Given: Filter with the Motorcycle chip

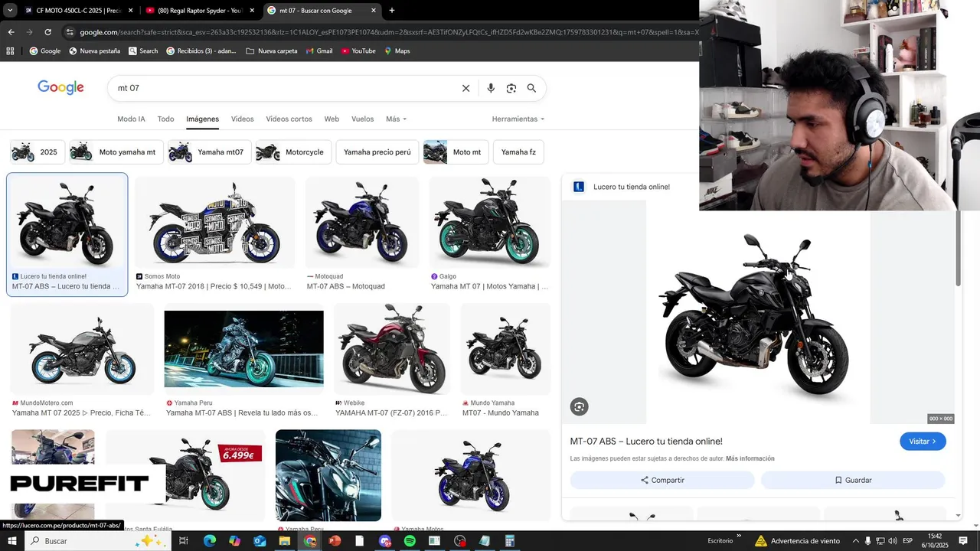Looking at the screenshot, I should point(293,152).
